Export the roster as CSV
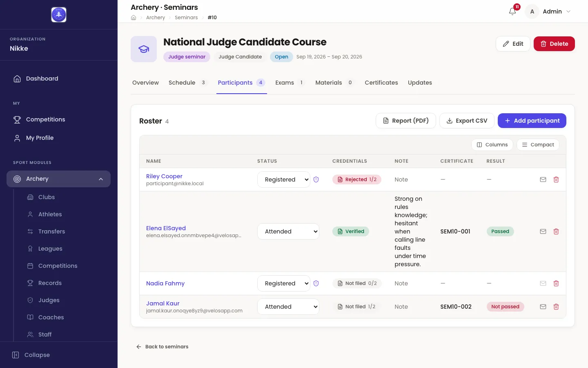This screenshot has width=588, height=368. click(x=467, y=121)
